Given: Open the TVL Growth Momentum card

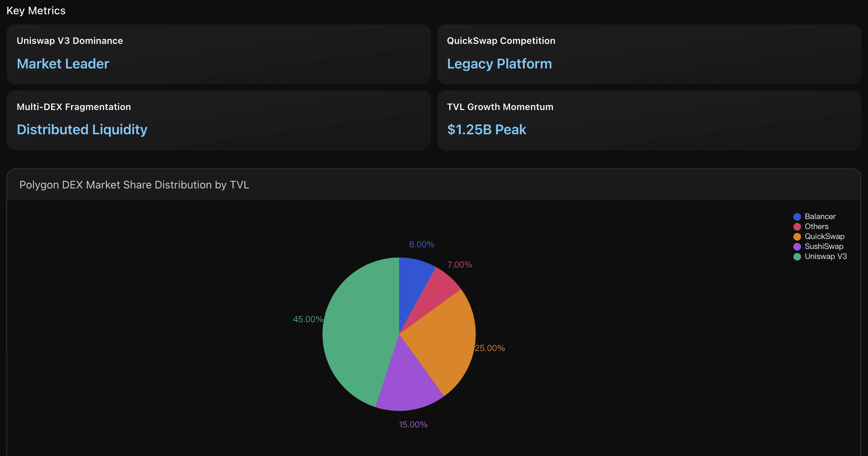Looking at the screenshot, I should (649, 120).
